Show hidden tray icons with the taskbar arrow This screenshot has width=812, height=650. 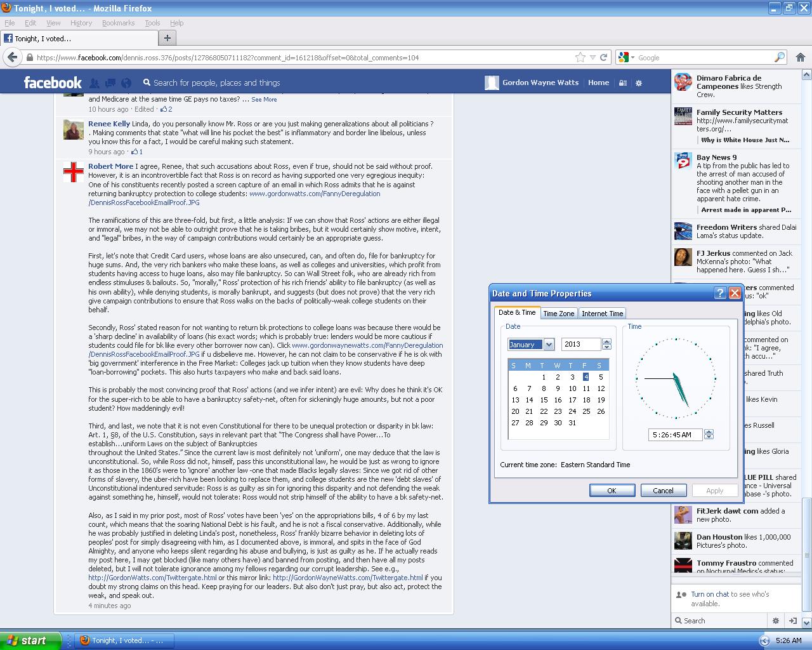764,640
